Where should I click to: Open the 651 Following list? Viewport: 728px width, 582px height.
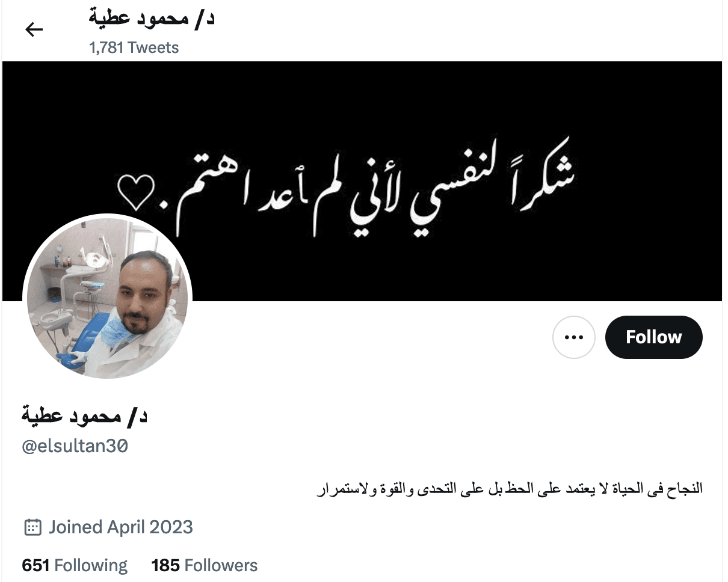coord(75,566)
